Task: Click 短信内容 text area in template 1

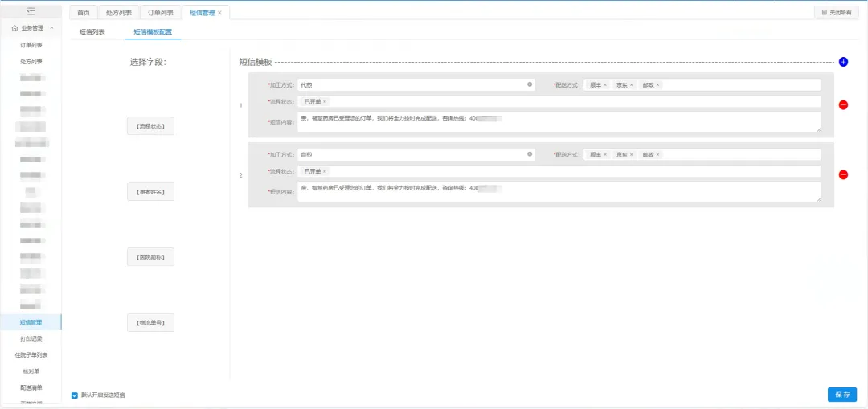Action: tap(559, 122)
